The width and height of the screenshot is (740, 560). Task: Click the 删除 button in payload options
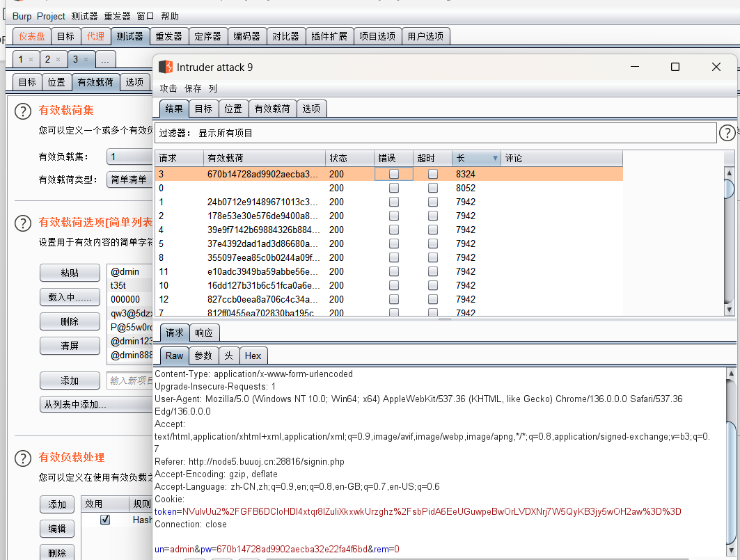[70, 322]
